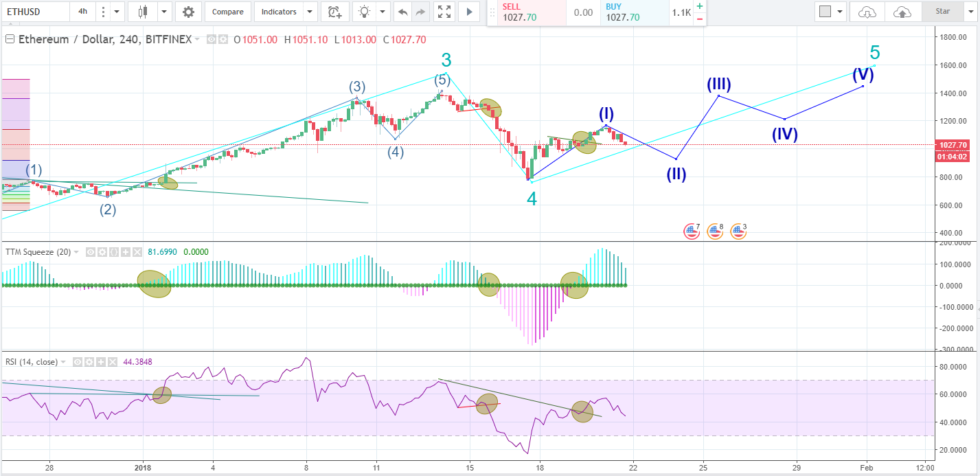980x476 pixels.
Task: Select the 4h interval button
Action: [82, 12]
